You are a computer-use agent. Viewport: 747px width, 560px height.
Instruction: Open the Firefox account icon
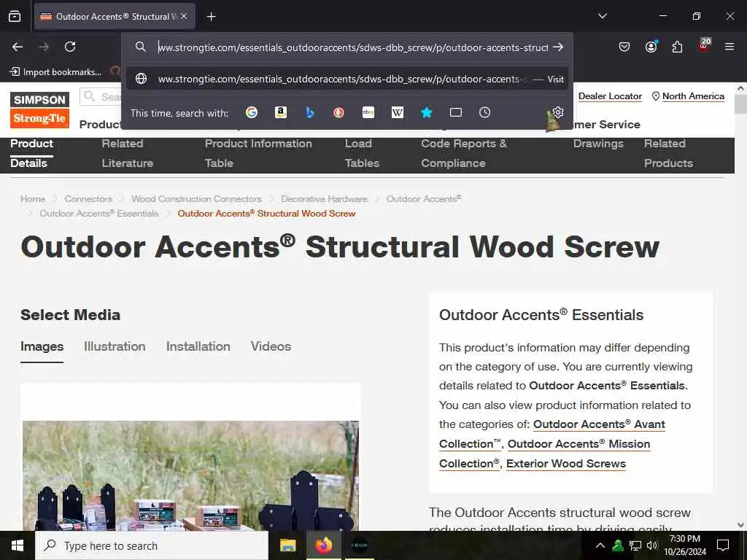(x=651, y=47)
